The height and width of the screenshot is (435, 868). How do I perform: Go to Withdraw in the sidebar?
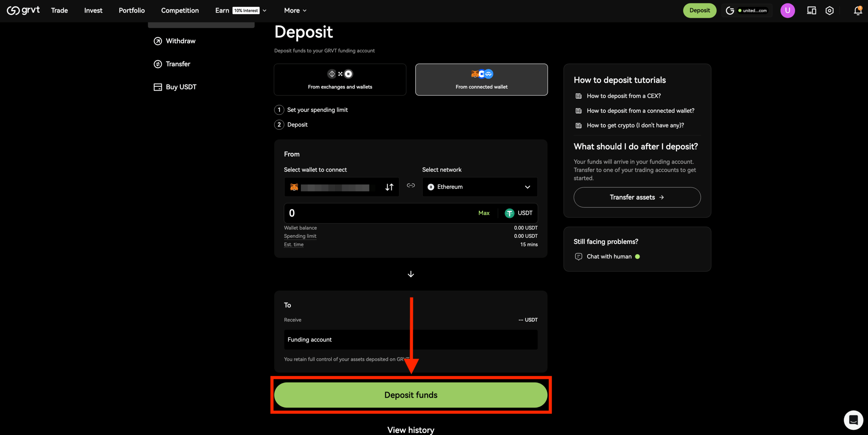[x=180, y=41]
